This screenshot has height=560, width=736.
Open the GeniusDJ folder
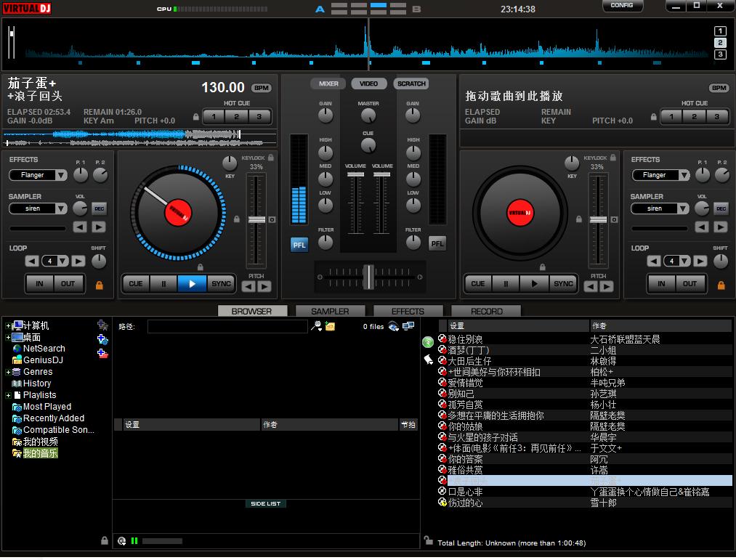[x=38, y=360]
